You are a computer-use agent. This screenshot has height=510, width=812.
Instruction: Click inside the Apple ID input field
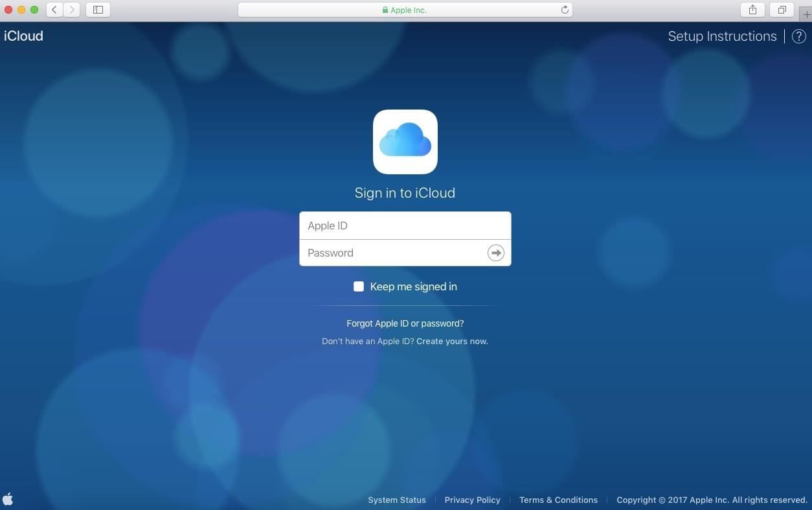click(405, 226)
